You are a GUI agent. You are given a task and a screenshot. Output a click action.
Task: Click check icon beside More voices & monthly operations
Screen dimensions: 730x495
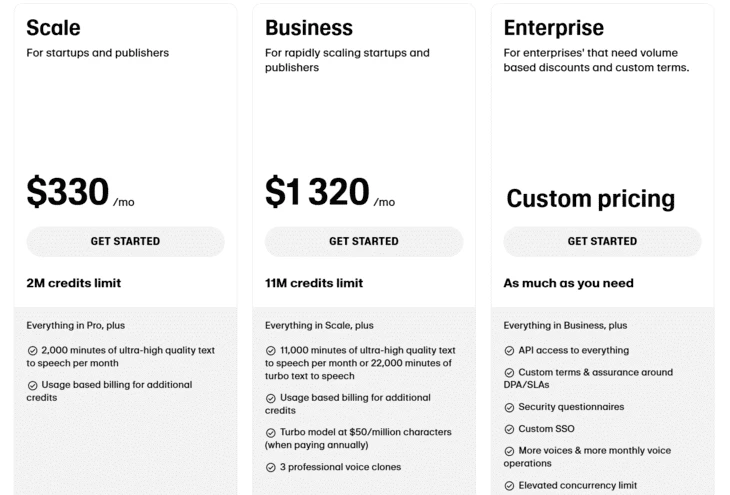[x=509, y=451]
